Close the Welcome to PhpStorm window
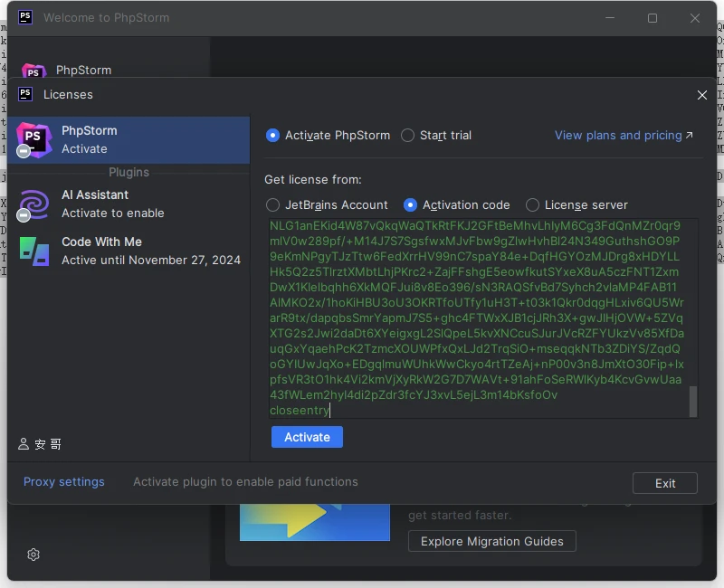 (x=694, y=18)
